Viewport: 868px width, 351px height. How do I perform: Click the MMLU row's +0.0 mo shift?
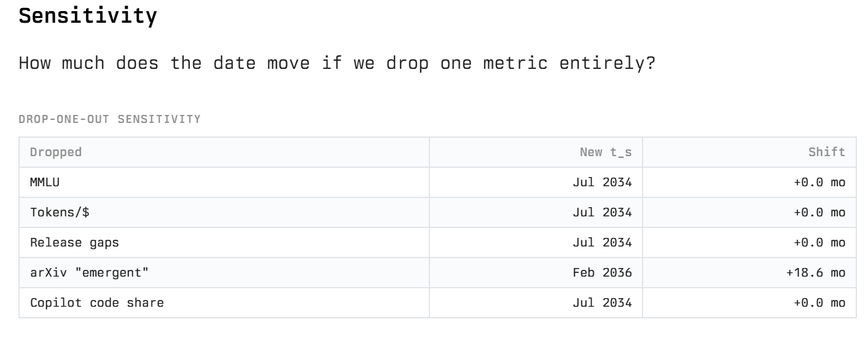click(x=820, y=183)
